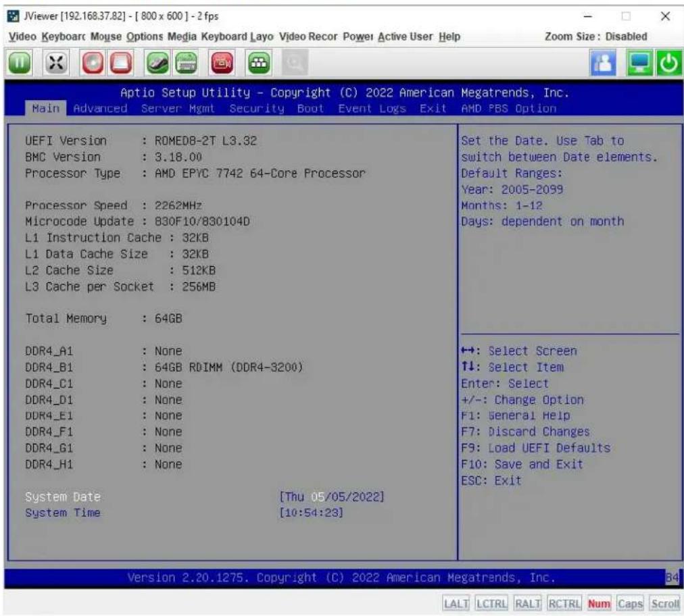Open the Mouse menu
This screenshot has height=616, width=684.
tap(106, 36)
